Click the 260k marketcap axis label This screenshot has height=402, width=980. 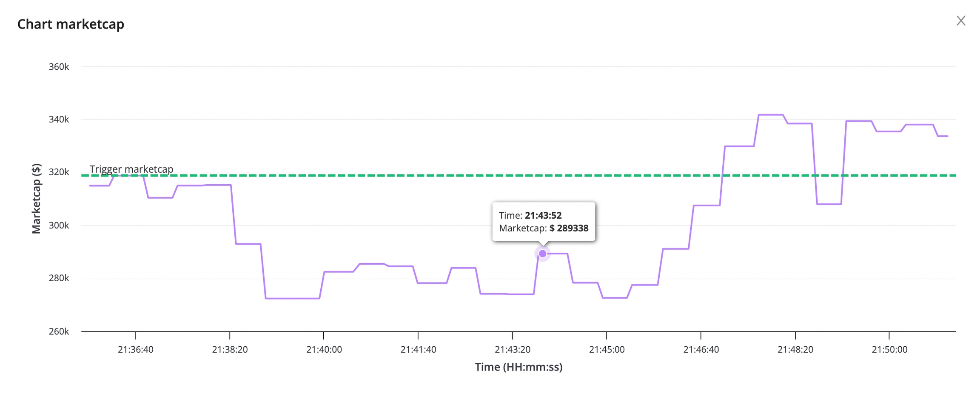59,331
